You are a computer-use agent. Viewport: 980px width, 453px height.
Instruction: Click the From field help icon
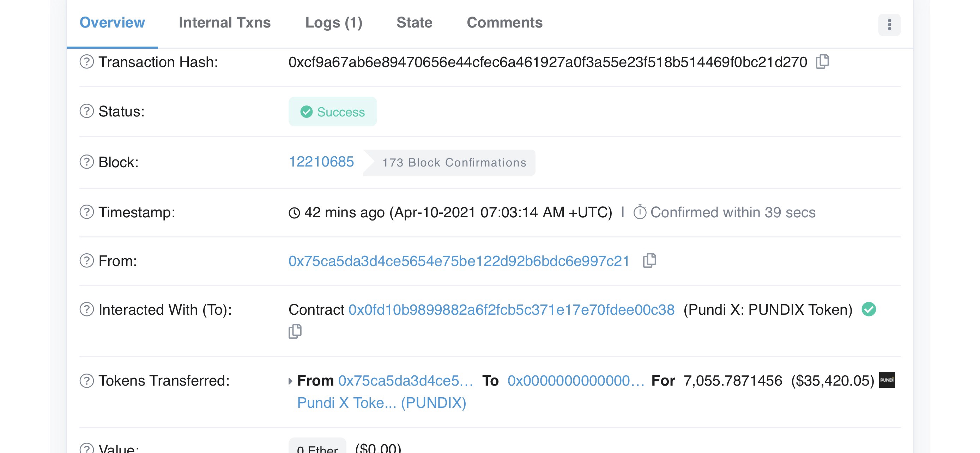click(x=87, y=261)
